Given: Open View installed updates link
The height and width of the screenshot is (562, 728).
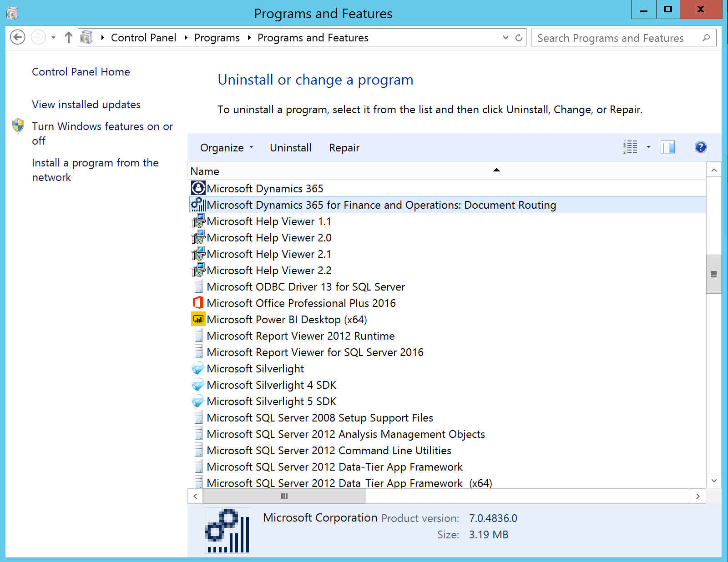Looking at the screenshot, I should point(86,104).
